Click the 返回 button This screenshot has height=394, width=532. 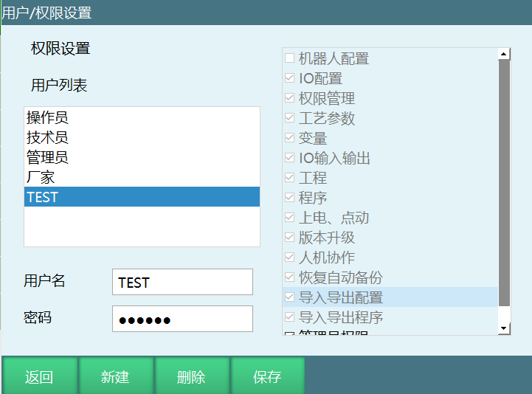[x=39, y=377]
